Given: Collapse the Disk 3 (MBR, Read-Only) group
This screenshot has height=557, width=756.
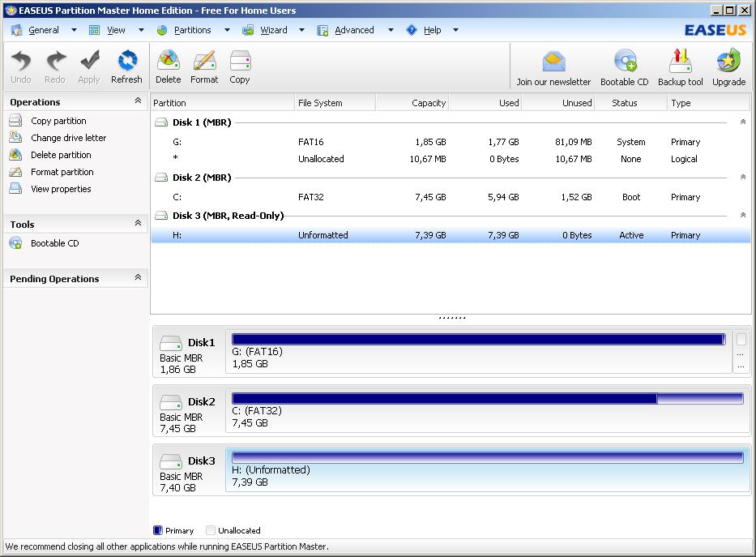Looking at the screenshot, I should tap(743, 215).
